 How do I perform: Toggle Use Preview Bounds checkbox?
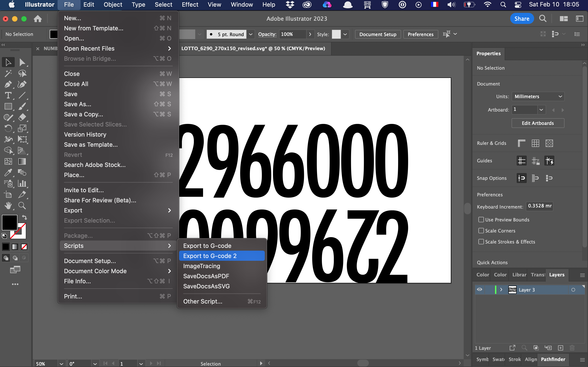tap(481, 220)
